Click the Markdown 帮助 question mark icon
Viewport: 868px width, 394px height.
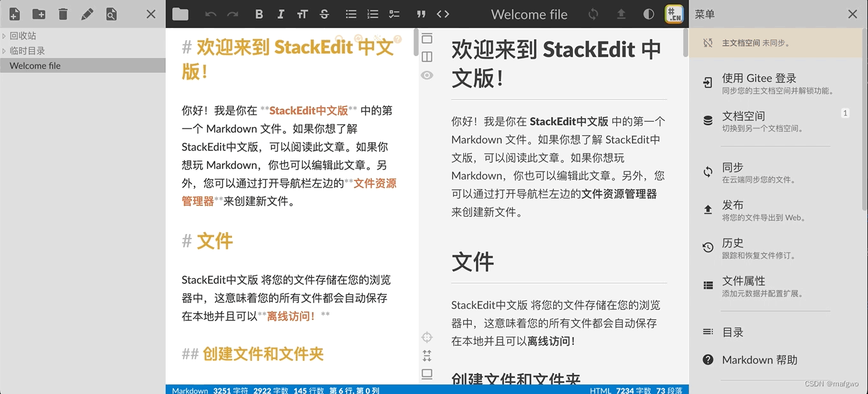pos(708,360)
